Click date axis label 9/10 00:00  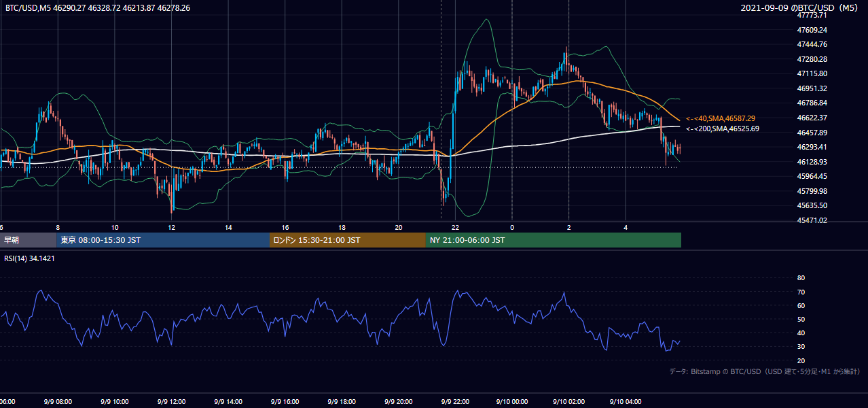(x=512, y=402)
